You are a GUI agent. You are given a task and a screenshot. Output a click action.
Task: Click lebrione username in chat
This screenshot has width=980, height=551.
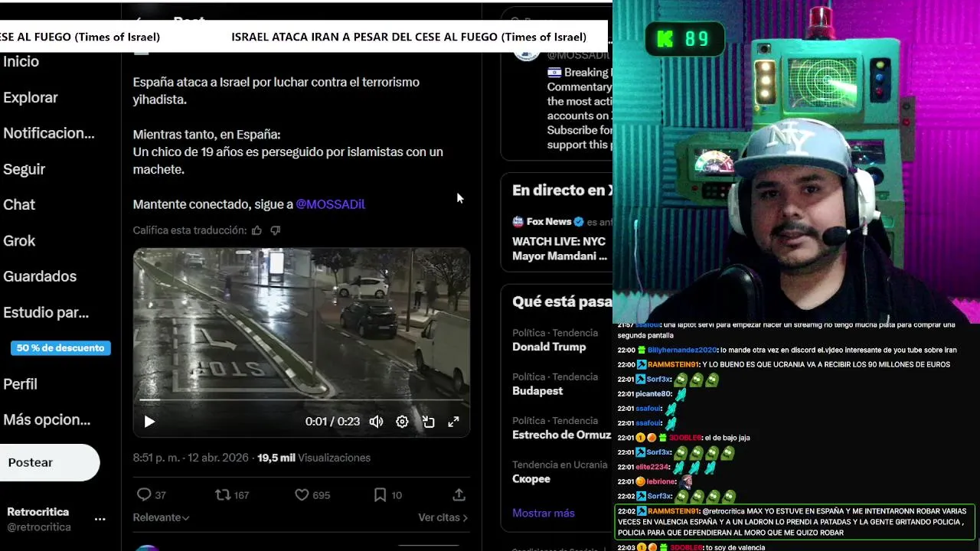661,481
